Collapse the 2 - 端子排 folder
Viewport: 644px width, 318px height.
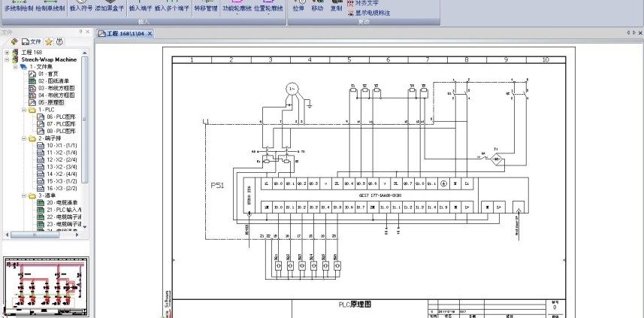(24, 138)
